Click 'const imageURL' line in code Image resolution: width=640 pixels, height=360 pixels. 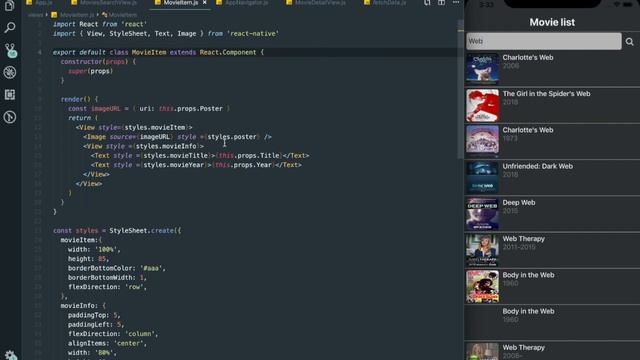(x=149, y=109)
